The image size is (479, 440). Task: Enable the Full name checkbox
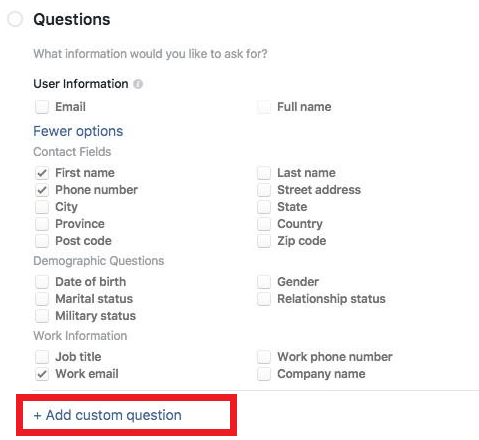pos(264,107)
